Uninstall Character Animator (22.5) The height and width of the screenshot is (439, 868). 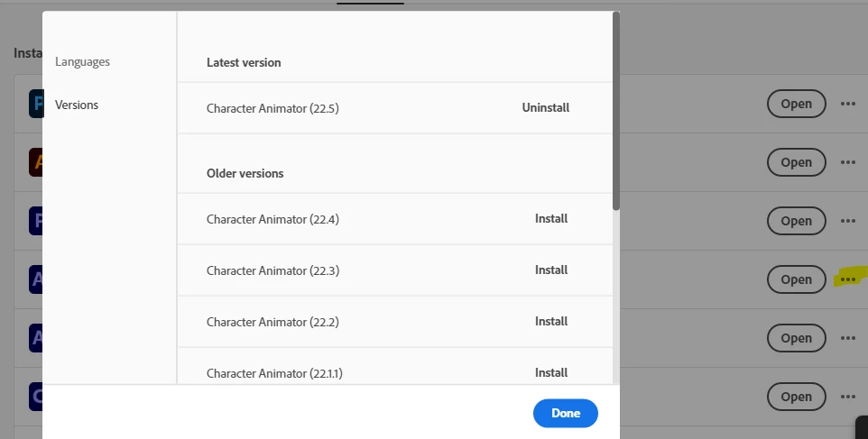coord(545,108)
